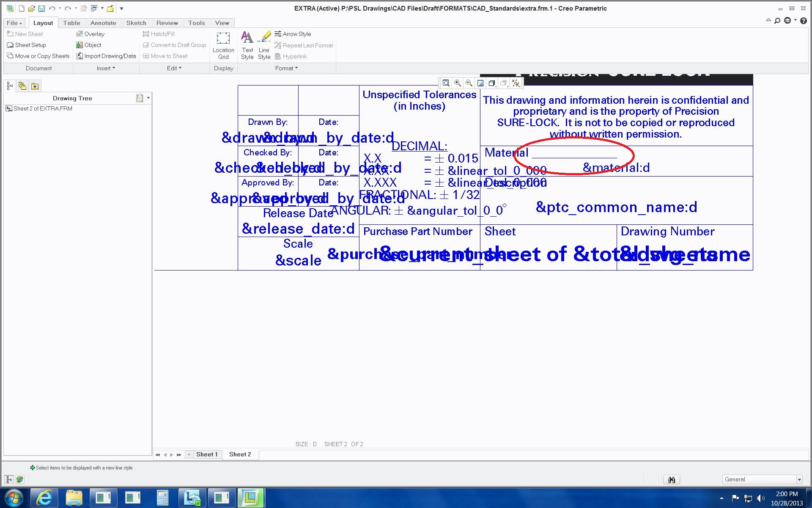Click the Zoom Out magnifier icon
This screenshot has height=508, width=812.
click(x=469, y=83)
